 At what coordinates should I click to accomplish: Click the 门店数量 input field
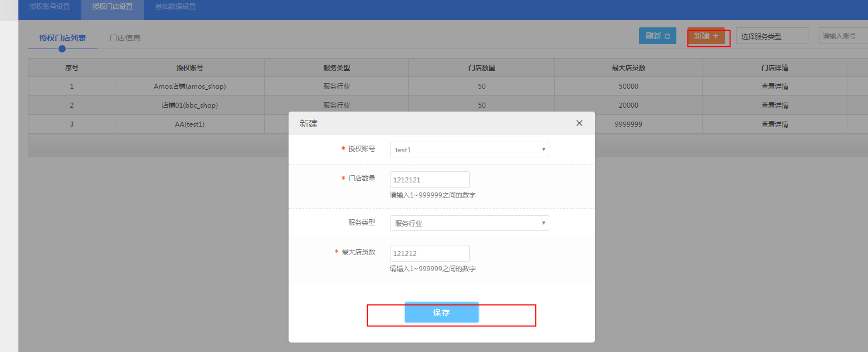[430, 180]
